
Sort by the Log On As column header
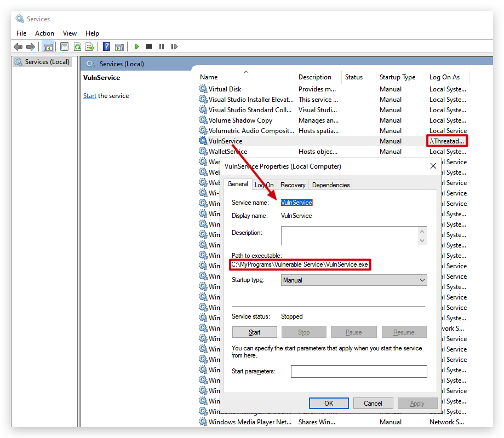(x=448, y=77)
